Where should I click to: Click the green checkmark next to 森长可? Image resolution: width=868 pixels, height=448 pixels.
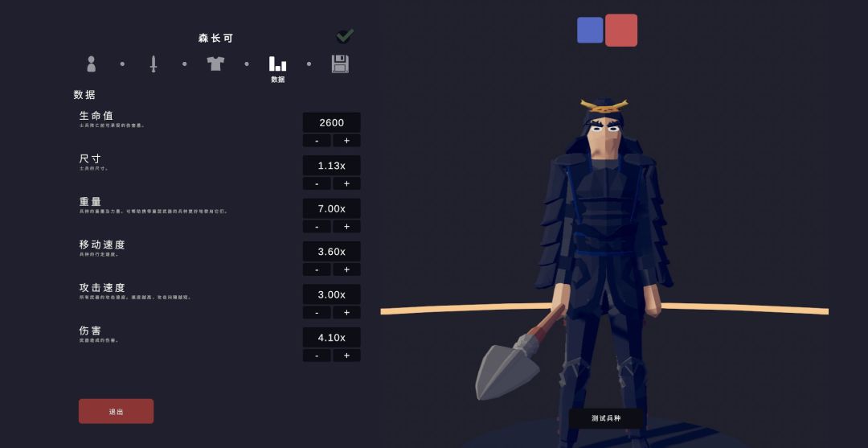[x=345, y=36]
